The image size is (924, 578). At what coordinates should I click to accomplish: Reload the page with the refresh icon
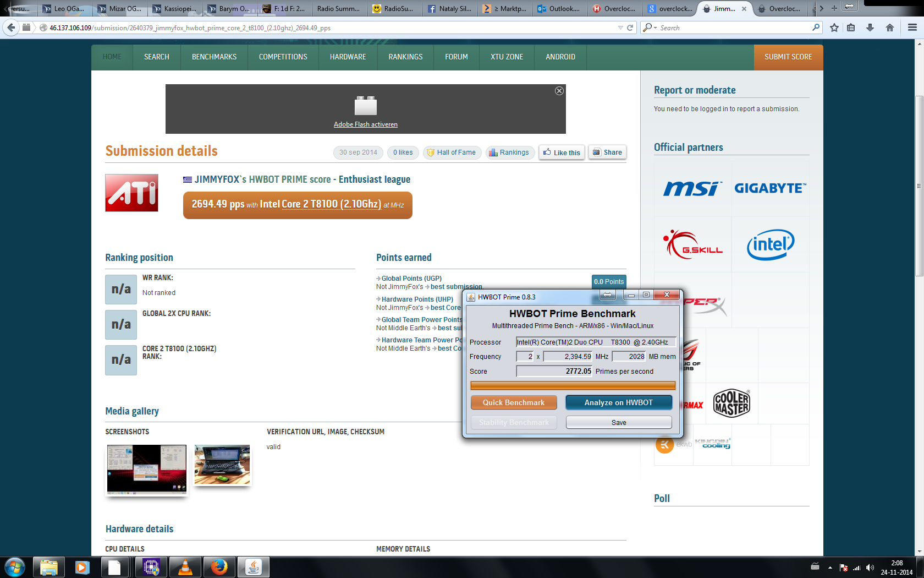point(630,28)
